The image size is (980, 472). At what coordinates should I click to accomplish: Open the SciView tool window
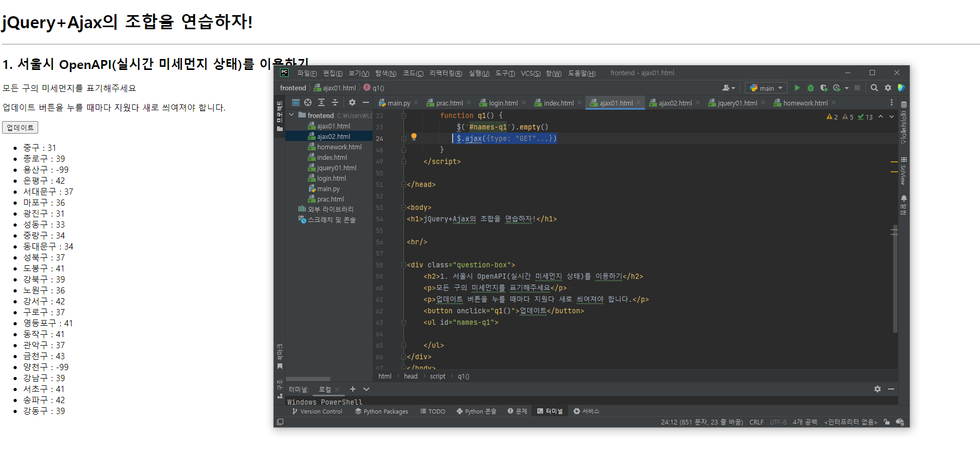click(904, 171)
